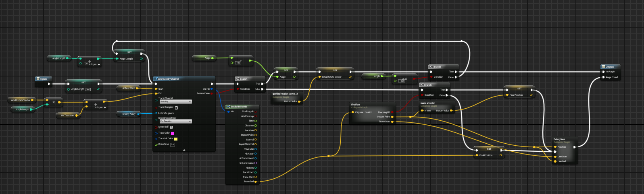Image resolution: width=644 pixels, height=194 pixels.
Task: Open the Draw Debug Type dropdown
Action: point(175,121)
